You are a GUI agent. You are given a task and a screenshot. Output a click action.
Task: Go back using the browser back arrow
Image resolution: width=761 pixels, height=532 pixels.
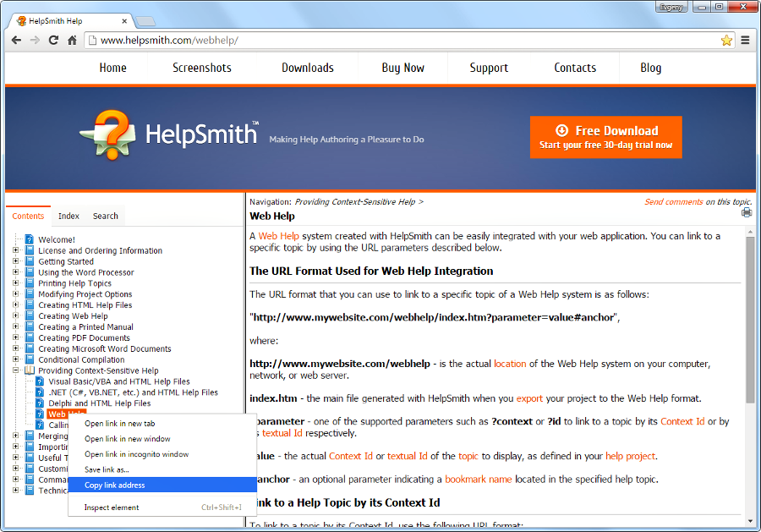click(17, 41)
